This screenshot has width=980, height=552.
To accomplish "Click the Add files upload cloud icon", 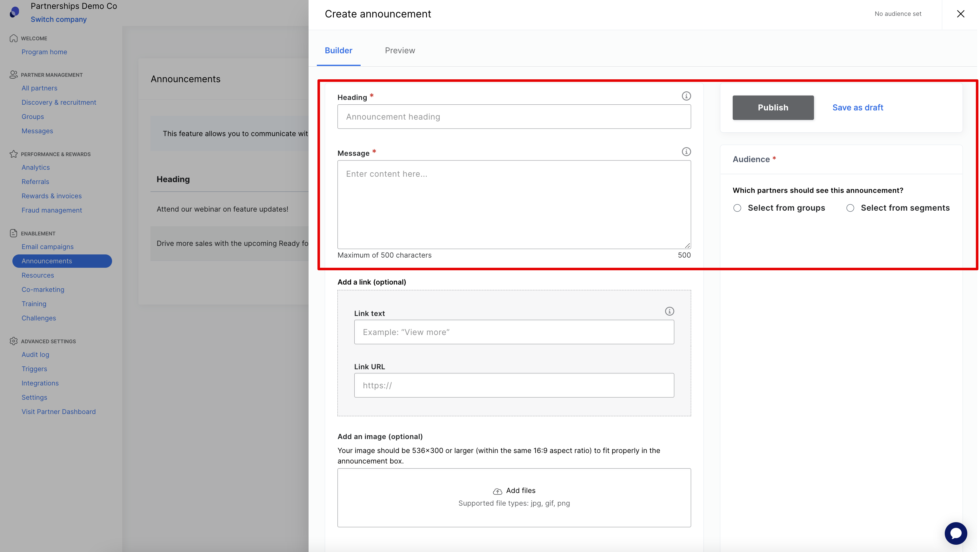I will click(497, 491).
